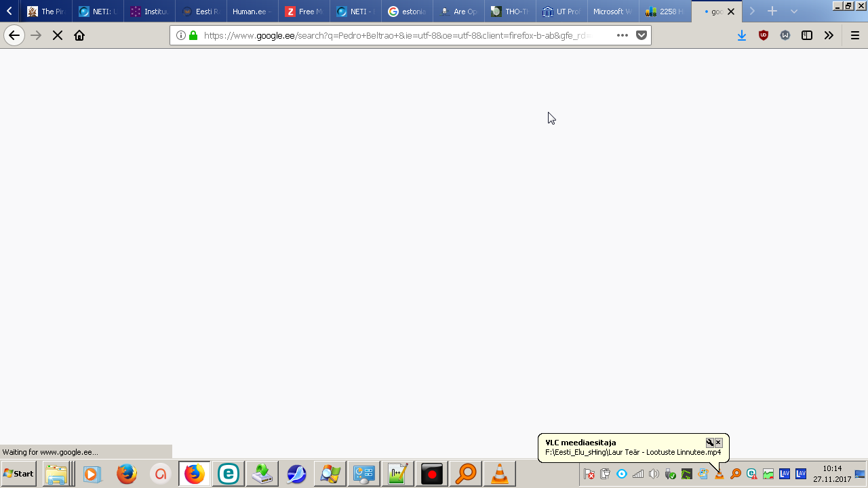868x488 pixels.
Task: Open Action Center flag tray icon
Action: tap(589, 474)
